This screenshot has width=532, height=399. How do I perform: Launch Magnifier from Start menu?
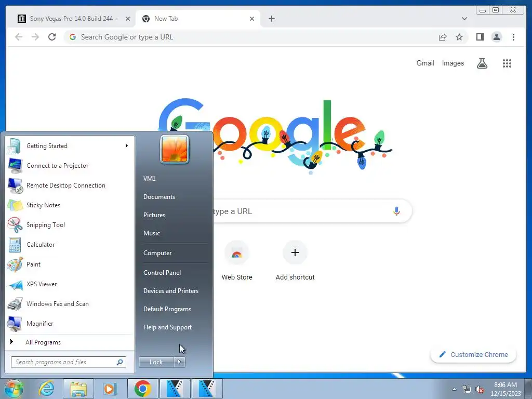point(39,323)
